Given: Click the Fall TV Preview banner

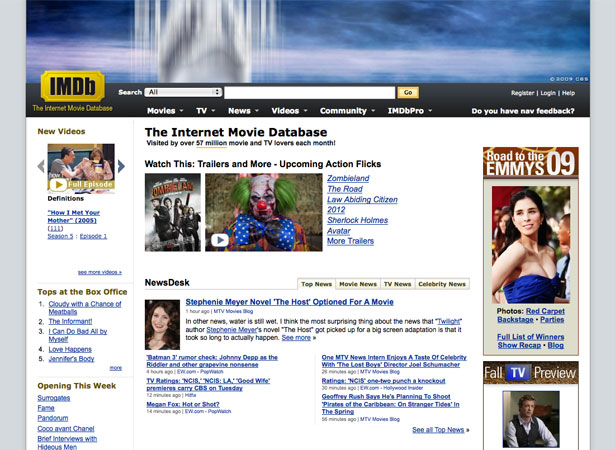Looking at the screenshot, I should 531,372.
